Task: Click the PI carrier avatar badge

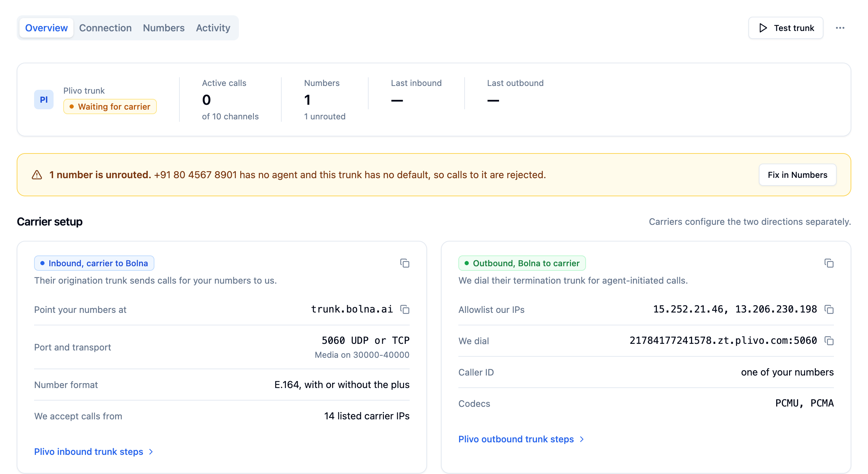Action: tap(44, 100)
